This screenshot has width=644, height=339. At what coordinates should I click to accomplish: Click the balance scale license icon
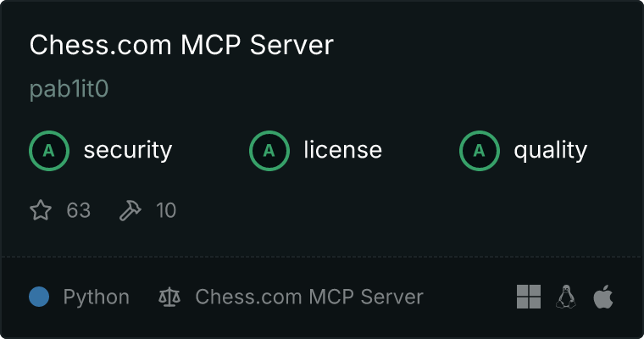[169, 297]
